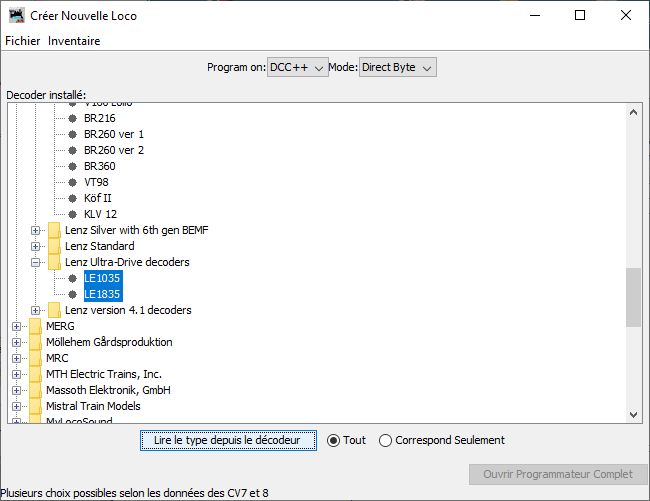The image size is (650, 501).
Task: Select the BR260 ver 2 entry
Action: (114, 150)
